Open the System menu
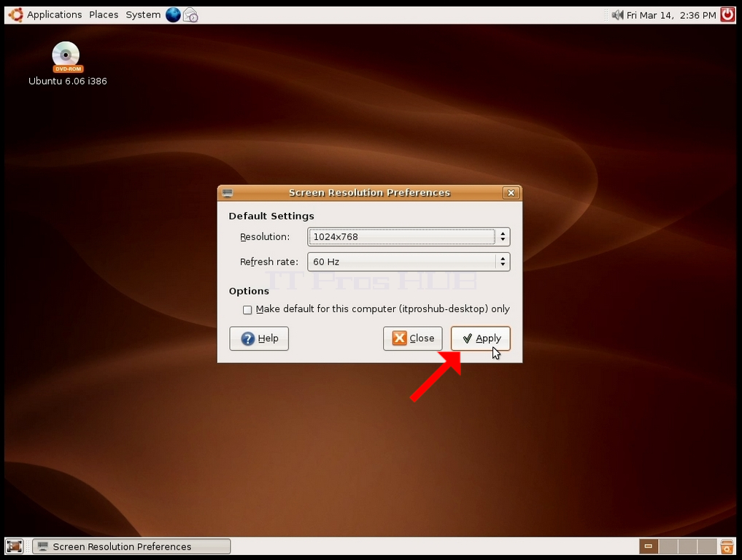 click(x=143, y=15)
